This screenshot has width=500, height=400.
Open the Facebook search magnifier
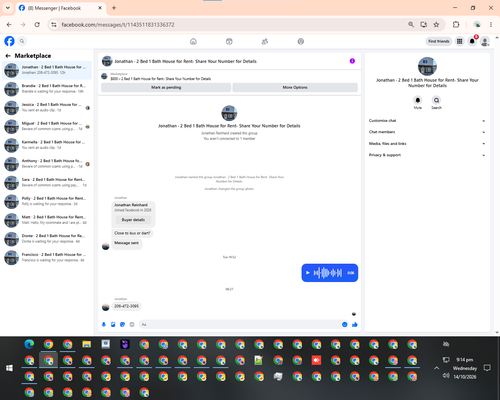point(22,41)
